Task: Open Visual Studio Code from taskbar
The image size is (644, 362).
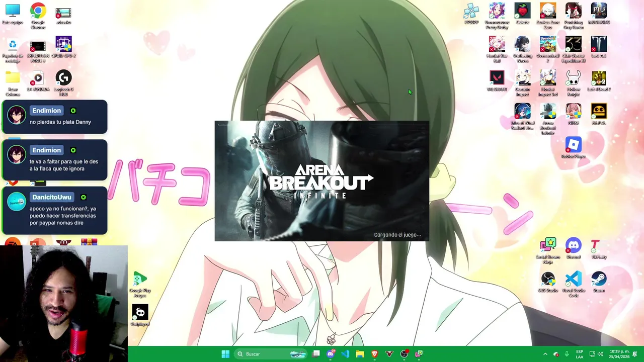Action: (x=345, y=354)
